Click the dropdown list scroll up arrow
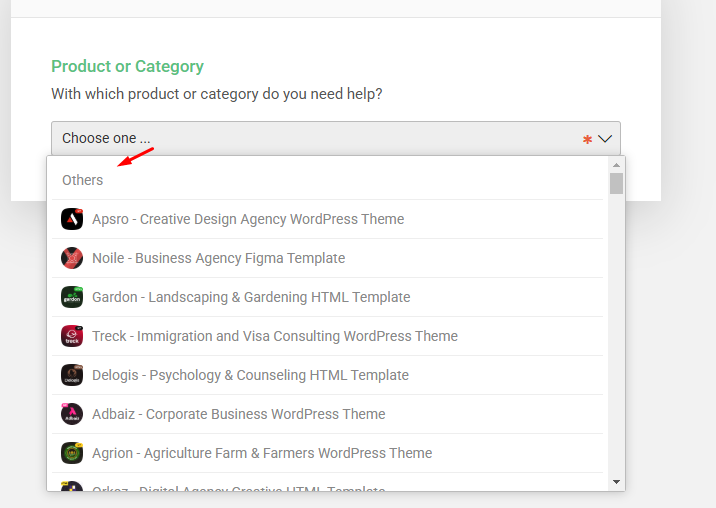 click(616, 165)
